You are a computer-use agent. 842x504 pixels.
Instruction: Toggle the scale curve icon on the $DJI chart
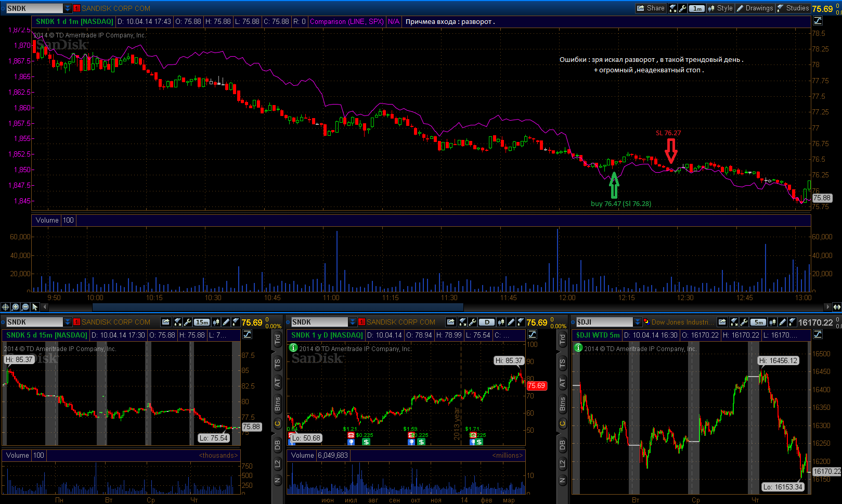click(818, 334)
